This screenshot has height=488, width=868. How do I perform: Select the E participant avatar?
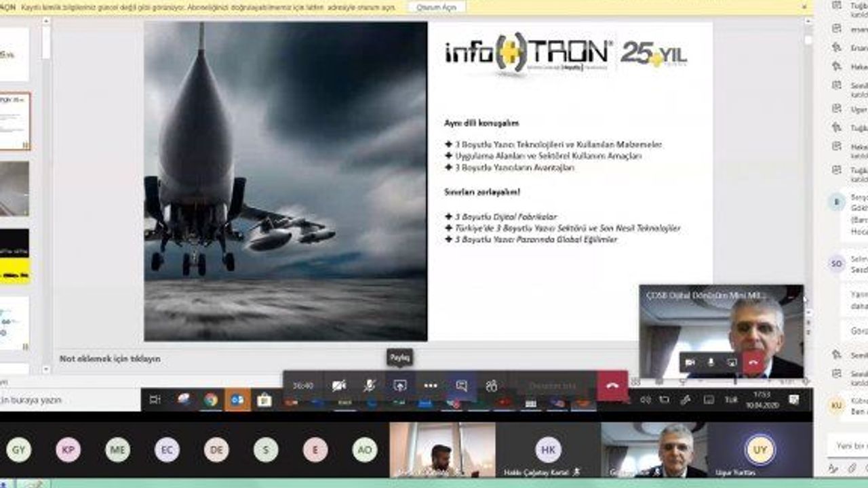tap(315, 449)
